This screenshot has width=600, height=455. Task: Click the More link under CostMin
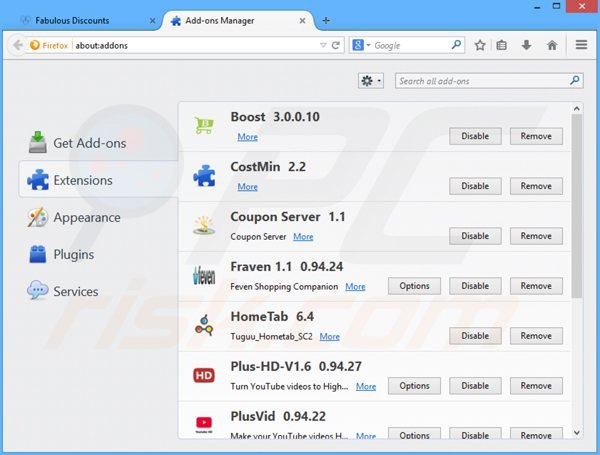pos(248,187)
